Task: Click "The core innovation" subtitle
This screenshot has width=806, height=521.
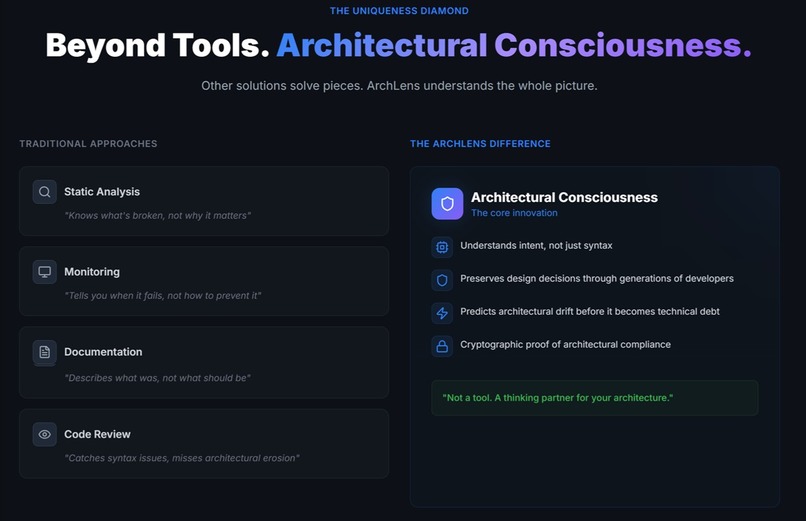Action: tap(514, 213)
